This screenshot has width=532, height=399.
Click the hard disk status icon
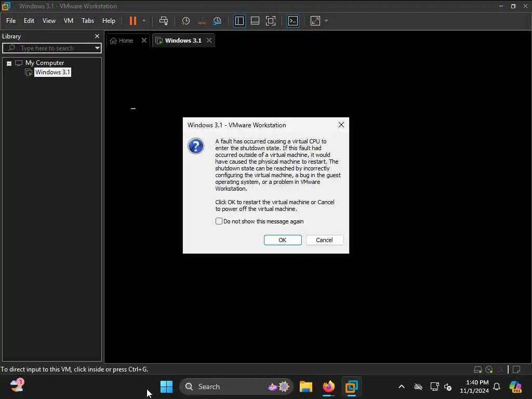point(477,369)
